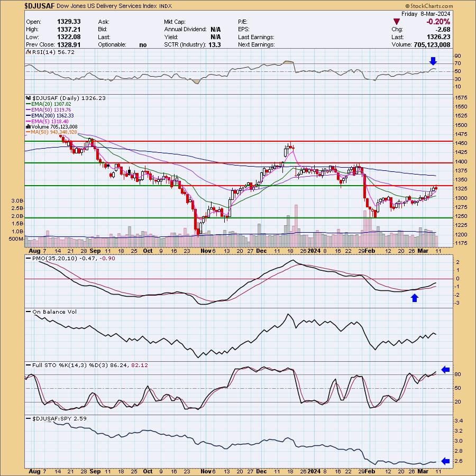The height and width of the screenshot is (476, 476).
Task: Click the -0.20% percent change
Action: click(438, 22)
